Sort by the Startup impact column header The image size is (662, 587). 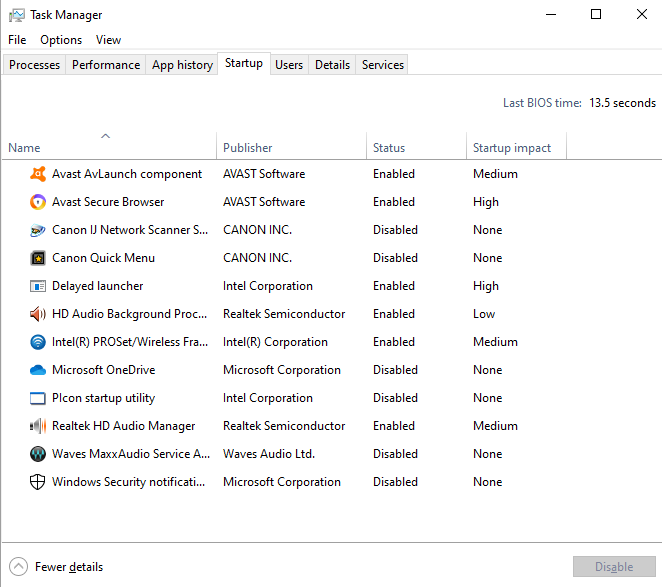pos(516,146)
